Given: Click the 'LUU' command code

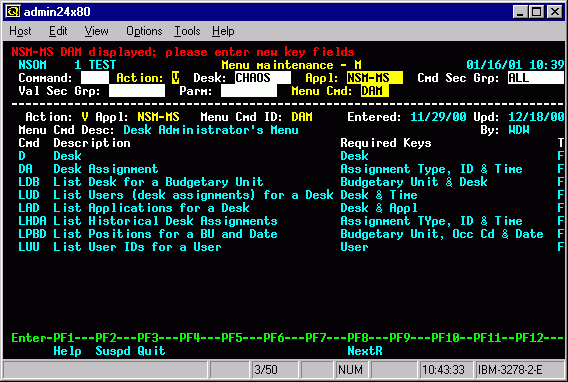Looking at the screenshot, I should (29, 247).
